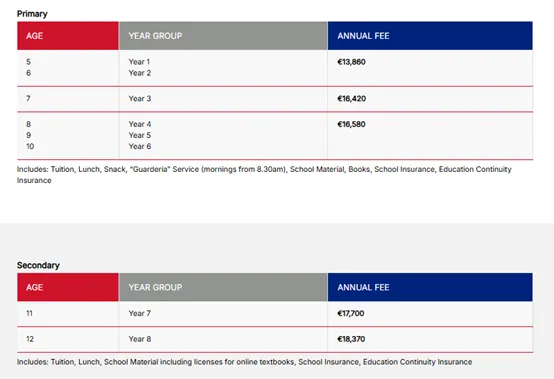Click the Secondary includes online textbooks note

tap(244, 362)
